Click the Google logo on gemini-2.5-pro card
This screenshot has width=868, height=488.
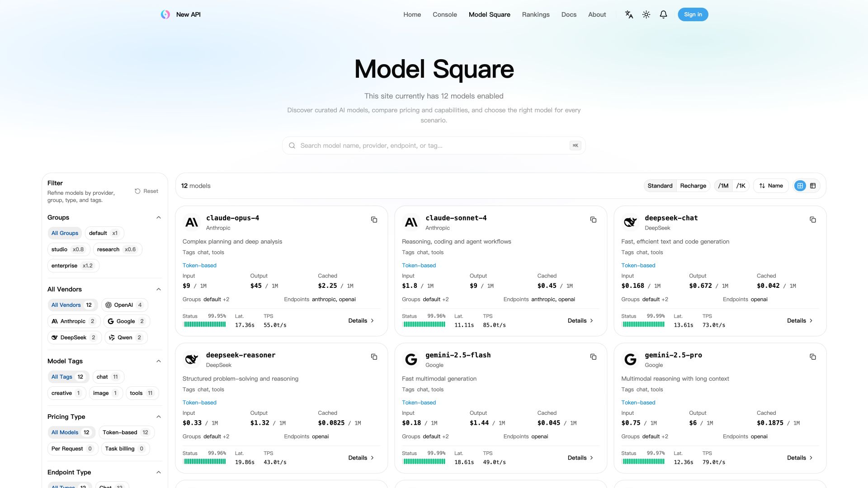pos(630,360)
